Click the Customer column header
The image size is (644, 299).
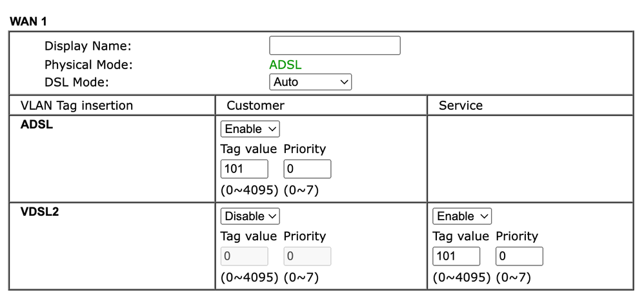coord(256,105)
